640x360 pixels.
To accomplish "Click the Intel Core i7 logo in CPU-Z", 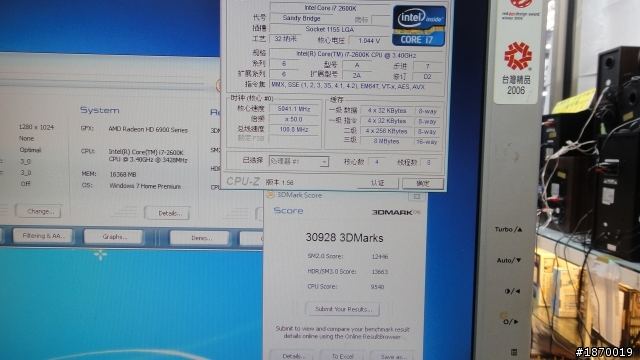I will click(x=418, y=25).
